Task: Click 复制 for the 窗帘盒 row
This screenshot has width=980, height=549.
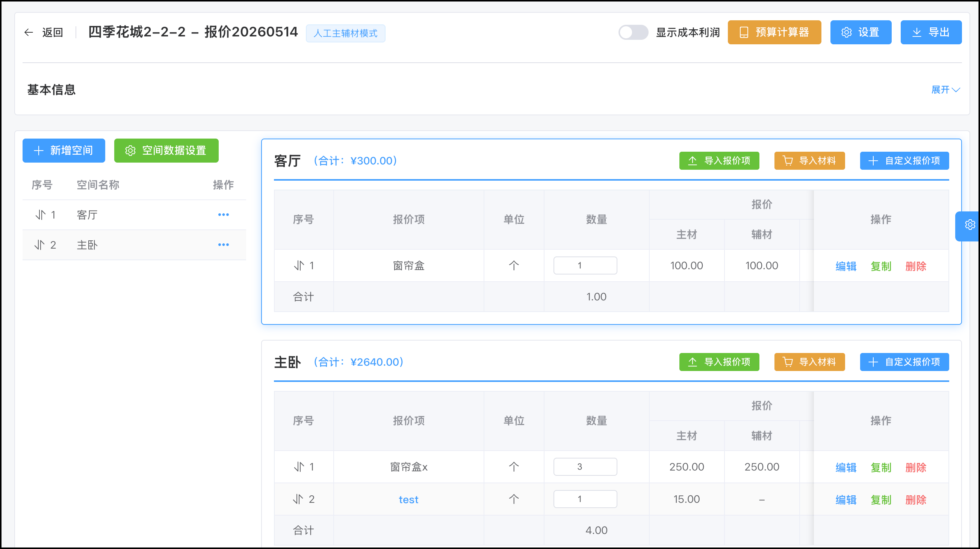Action: click(881, 266)
